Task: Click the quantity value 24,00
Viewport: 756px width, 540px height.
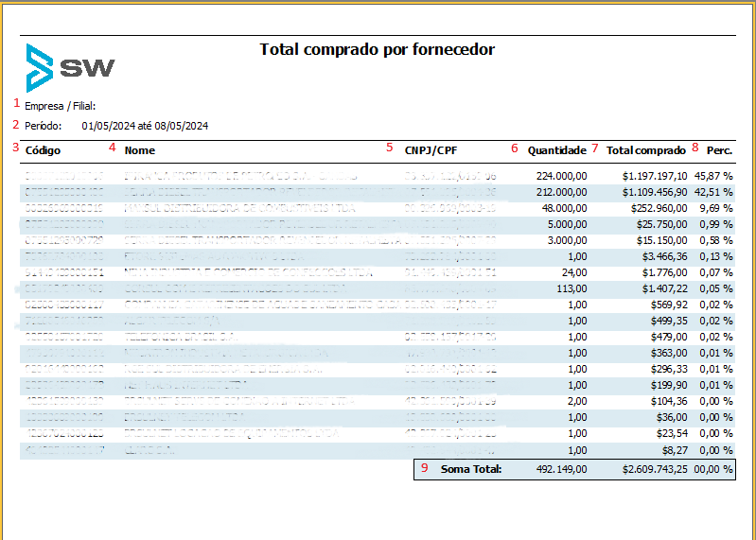Action: 574,272
